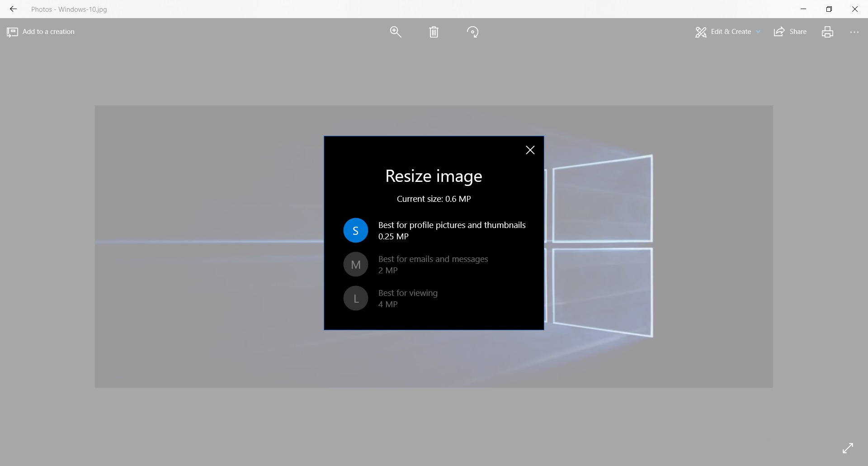Choose the M size circle icon

pyautogui.click(x=356, y=265)
